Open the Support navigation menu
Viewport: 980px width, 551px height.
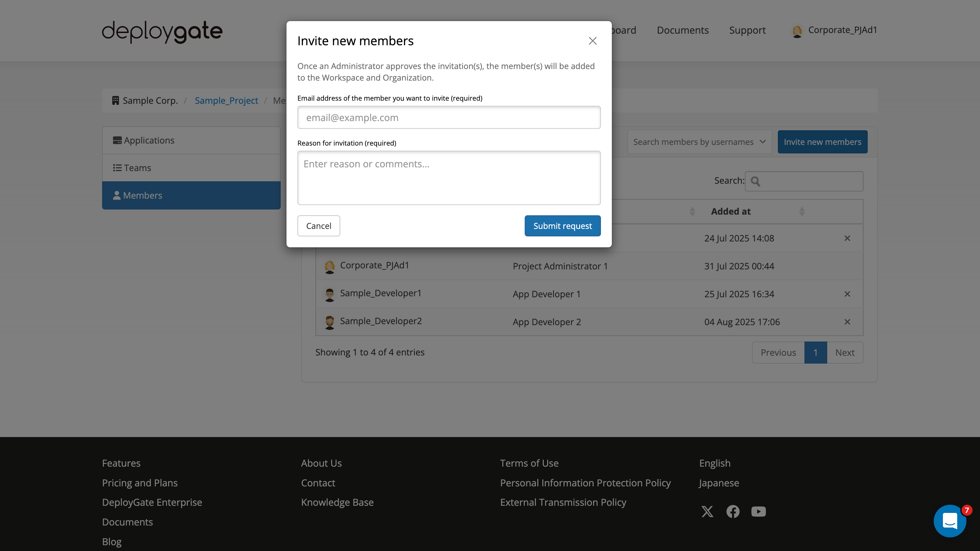click(747, 30)
